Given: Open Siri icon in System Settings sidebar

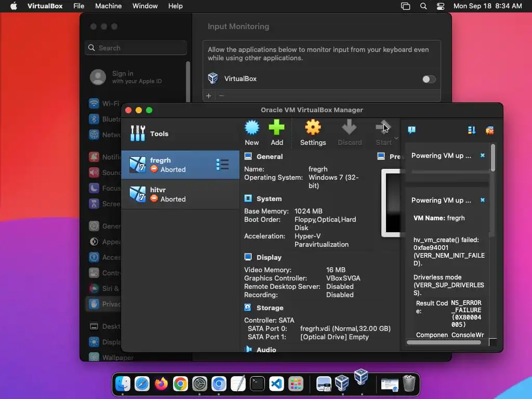Looking at the screenshot, I should pos(94,288).
